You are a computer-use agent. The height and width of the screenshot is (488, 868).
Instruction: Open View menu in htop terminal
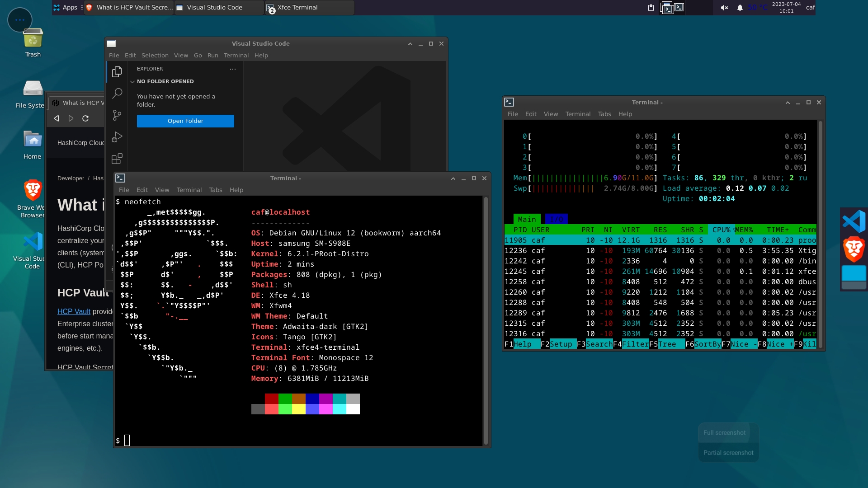coord(551,114)
